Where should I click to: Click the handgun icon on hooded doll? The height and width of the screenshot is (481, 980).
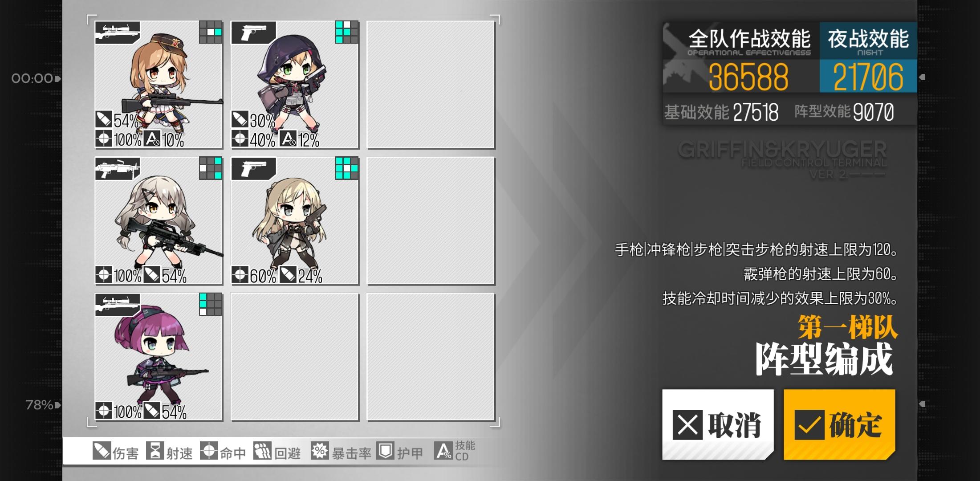point(253,33)
